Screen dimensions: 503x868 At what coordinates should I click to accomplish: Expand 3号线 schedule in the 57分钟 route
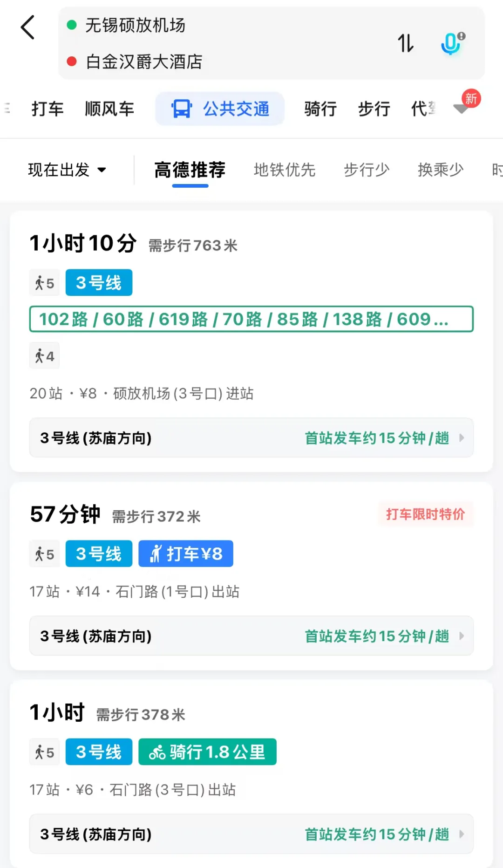[251, 636]
